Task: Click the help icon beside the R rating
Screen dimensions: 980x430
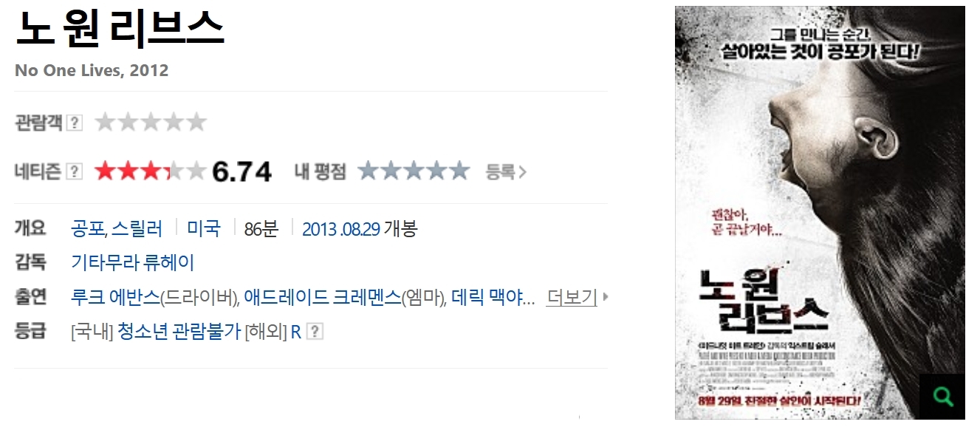Action: pos(315,332)
